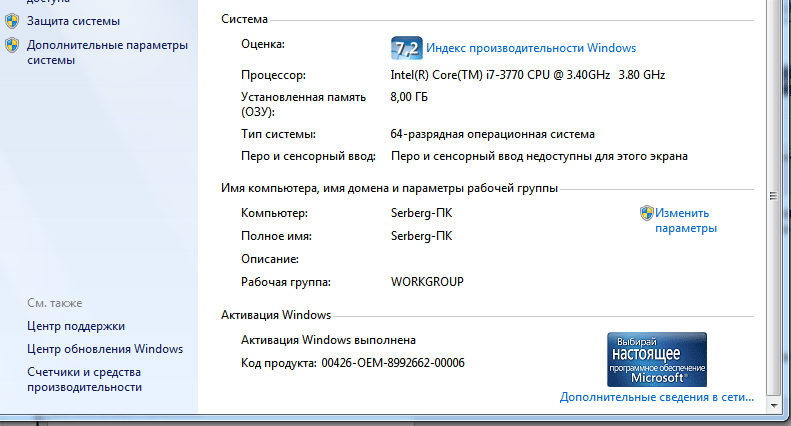
Task: Select installed memory value 8,00 ГБ
Action: (409, 97)
